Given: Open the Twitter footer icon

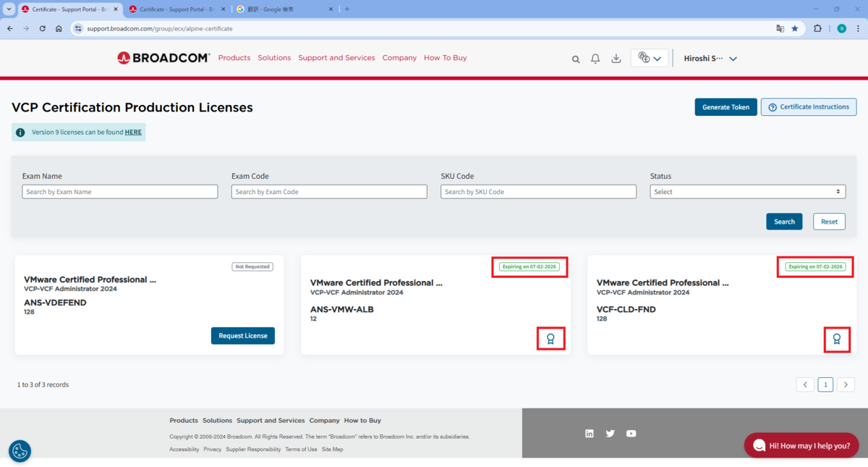Looking at the screenshot, I should [x=610, y=433].
